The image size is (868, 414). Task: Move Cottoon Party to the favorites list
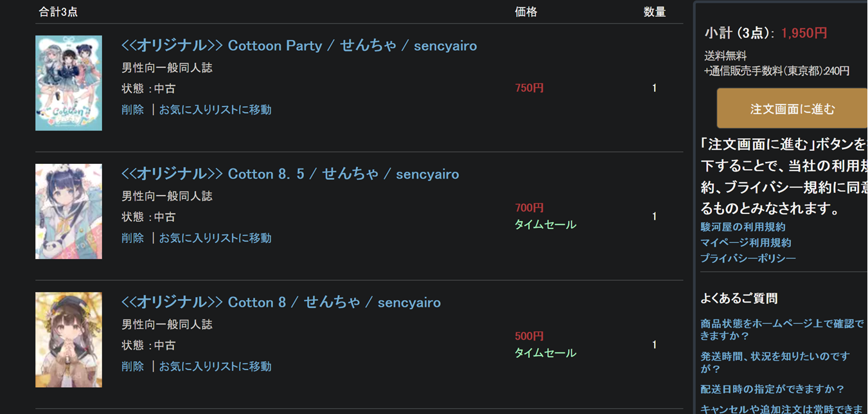pyautogui.click(x=215, y=110)
